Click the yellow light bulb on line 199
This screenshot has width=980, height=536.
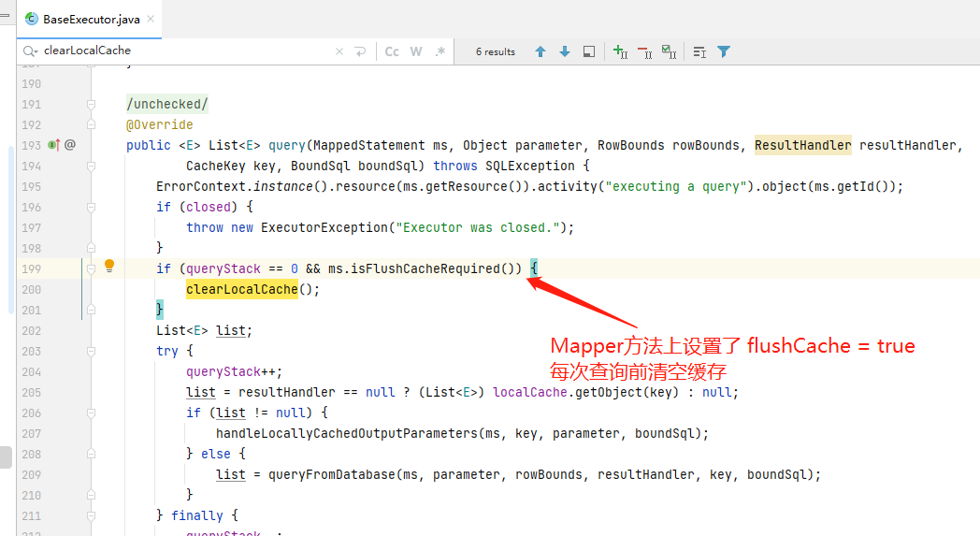pos(109,266)
